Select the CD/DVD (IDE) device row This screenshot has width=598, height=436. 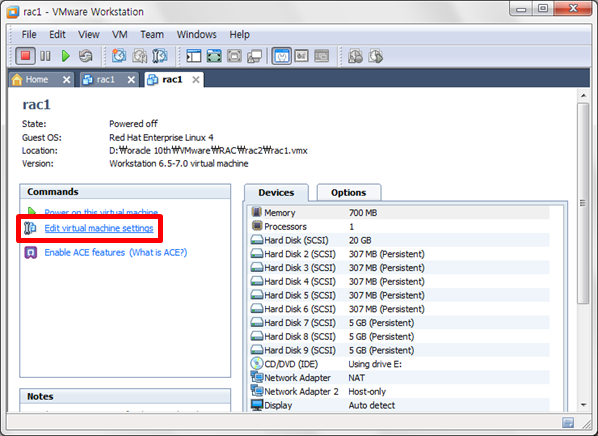click(x=400, y=364)
